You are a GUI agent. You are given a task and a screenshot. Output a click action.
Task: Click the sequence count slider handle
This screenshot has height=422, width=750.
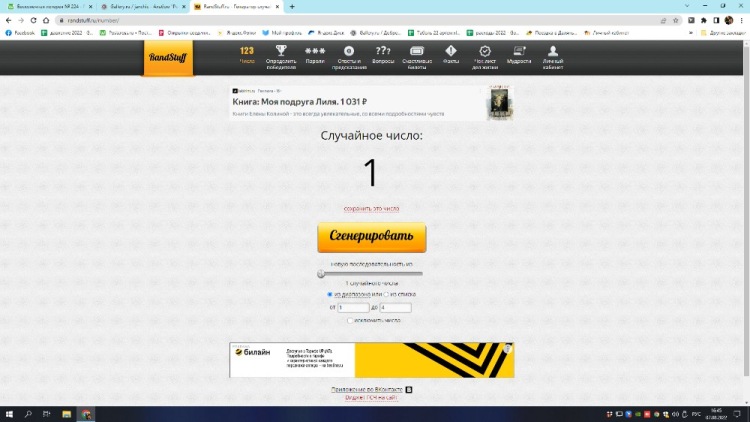point(321,273)
